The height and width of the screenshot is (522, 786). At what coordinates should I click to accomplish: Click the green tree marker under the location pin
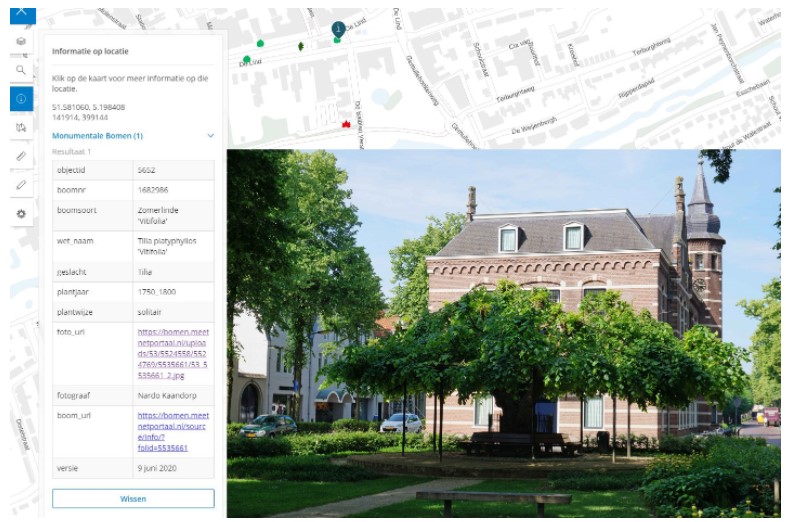click(x=337, y=40)
